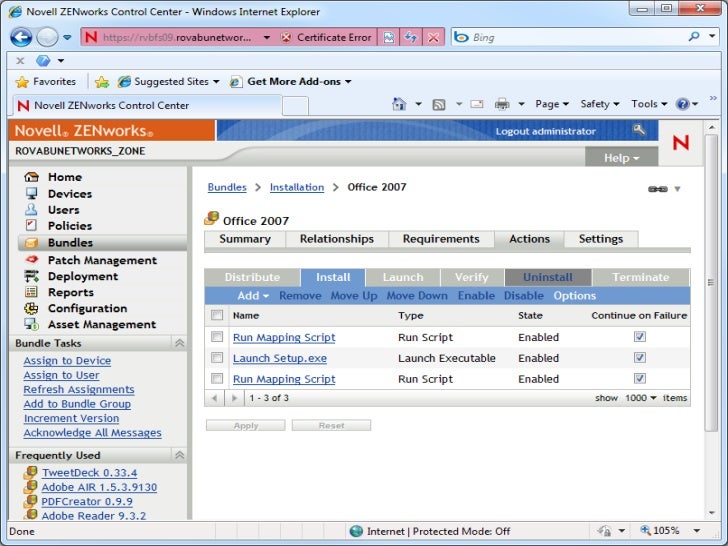Switch to the Requirements tab
Image resolution: width=728 pixels, height=546 pixels.
click(441, 239)
